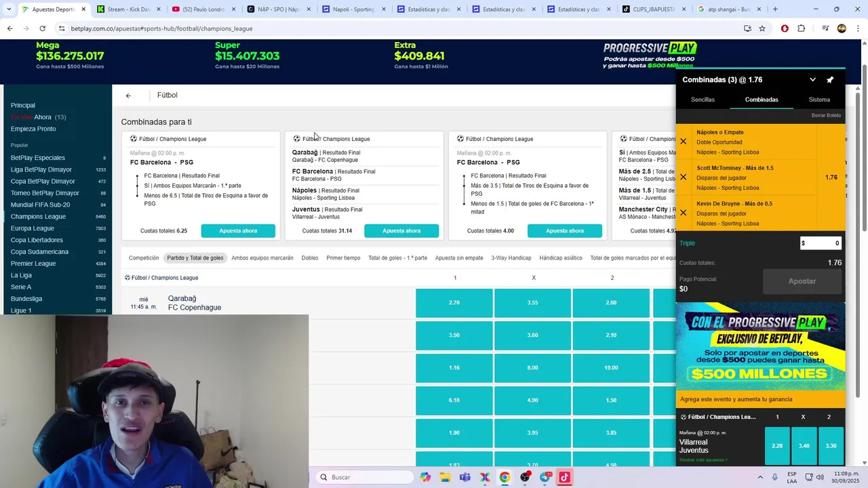Screen dimensions: 868x488
Task: Open the install app icon in address bar
Action: pos(747,28)
